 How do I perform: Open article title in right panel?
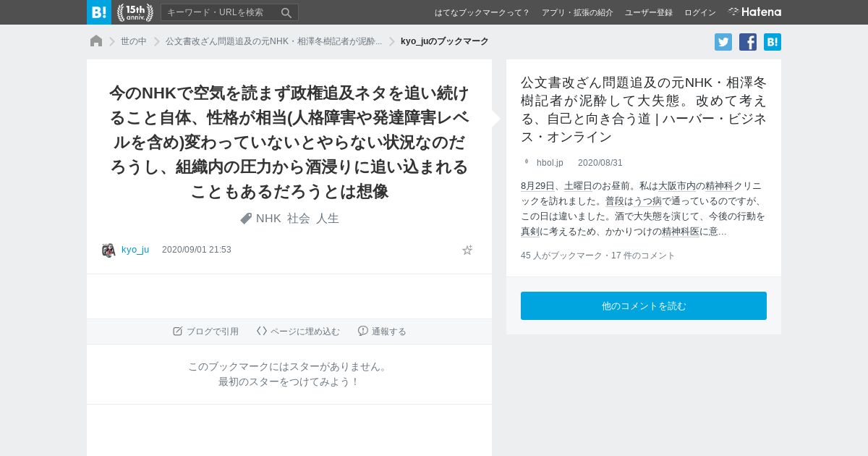(x=644, y=109)
